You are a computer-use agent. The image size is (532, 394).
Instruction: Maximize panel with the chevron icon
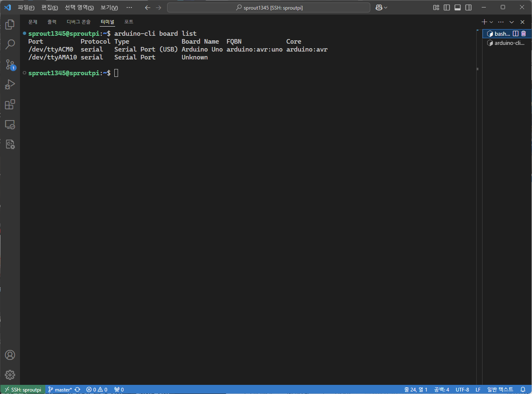512,22
